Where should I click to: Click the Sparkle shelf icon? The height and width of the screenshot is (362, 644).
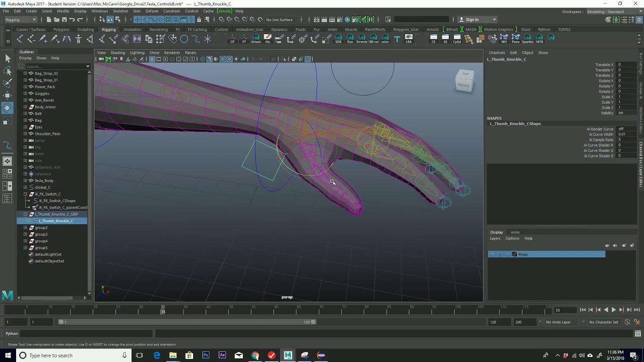pyautogui.click(x=527, y=39)
